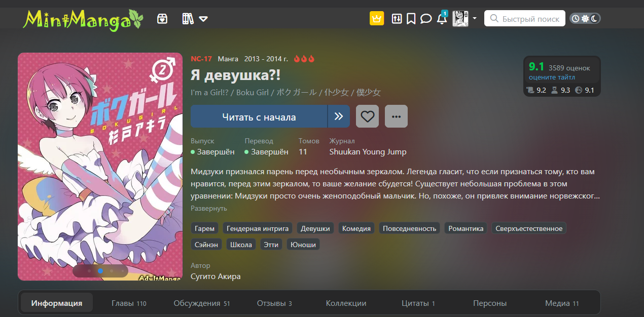The image size is (644, 317).
Task: Switch to light theme sun icon
Action: (x=585, y=19)
